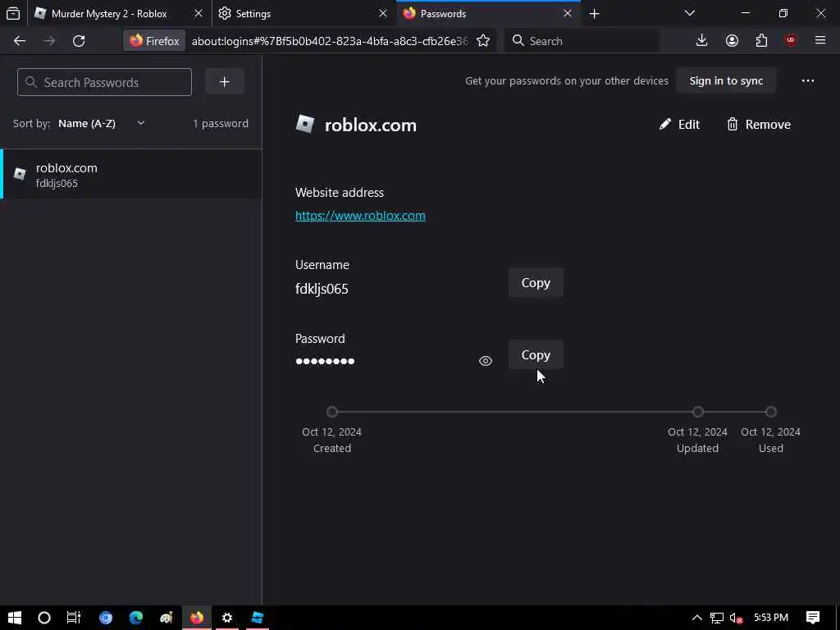This screenshot has width=840, height=630.
Task: Select the roblox.com entry in the list
Action: pyautogui.click(x=131, y=175)
